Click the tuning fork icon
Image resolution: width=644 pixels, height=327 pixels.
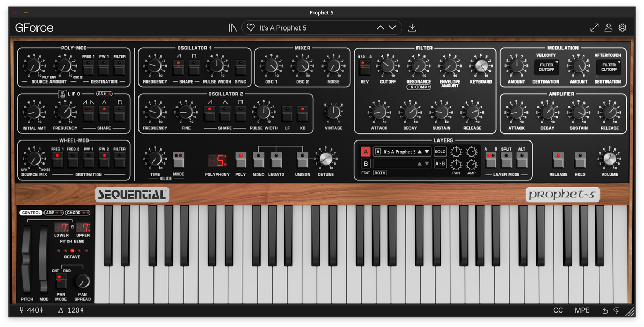[21, 310]
